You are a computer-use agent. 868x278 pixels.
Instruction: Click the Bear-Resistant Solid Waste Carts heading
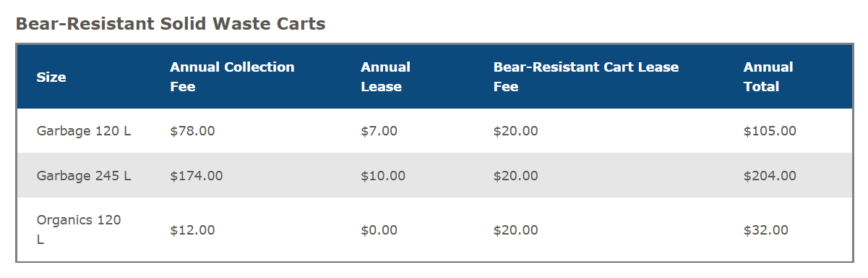pos(171,24)
